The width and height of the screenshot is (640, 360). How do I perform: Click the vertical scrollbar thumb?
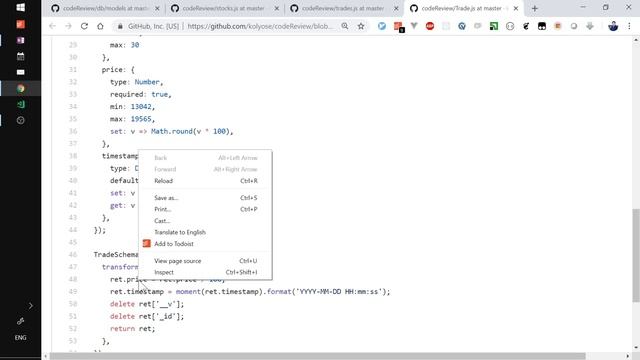pyautogui.click(x=636, y=255)
